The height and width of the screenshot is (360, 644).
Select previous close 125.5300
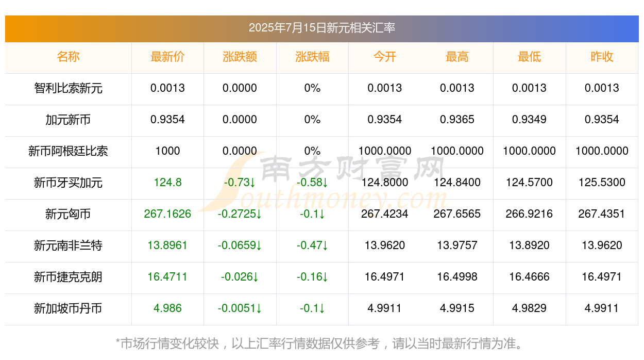[x=602, y=183]
